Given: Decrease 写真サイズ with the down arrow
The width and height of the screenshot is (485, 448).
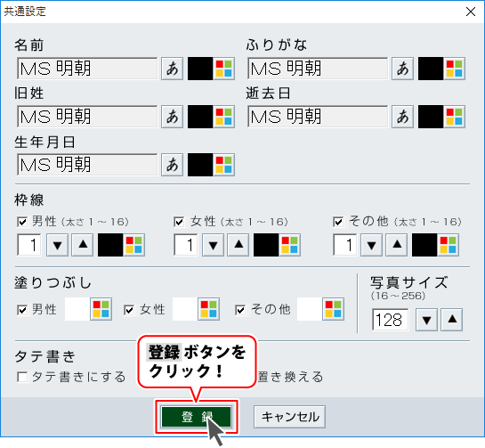Looking at the screenshot, I should (x=426, y=320).
